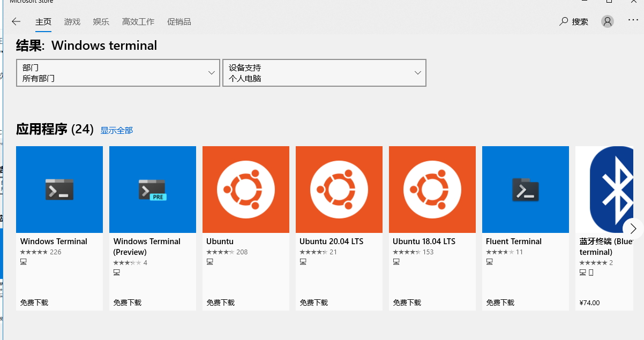Click 免费下载 under Fluent Terminal
Image resolution: width=644 pixels, height=340 pixels.
[x=500, y=303]
